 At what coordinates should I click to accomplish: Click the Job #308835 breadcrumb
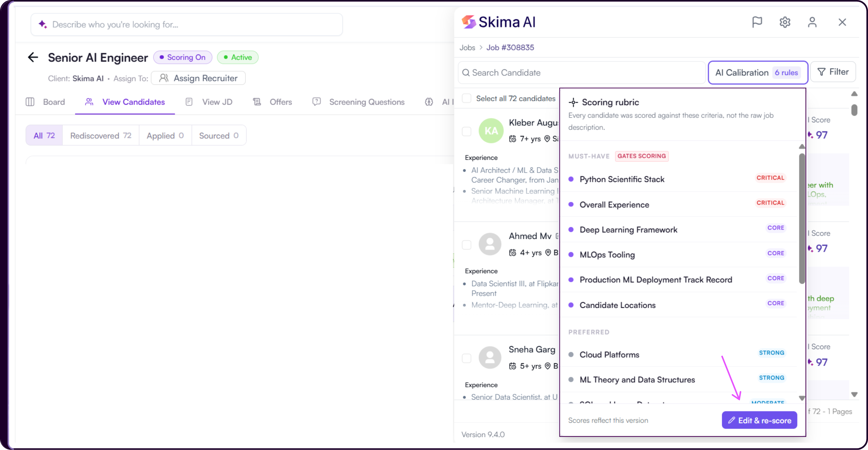510,47
